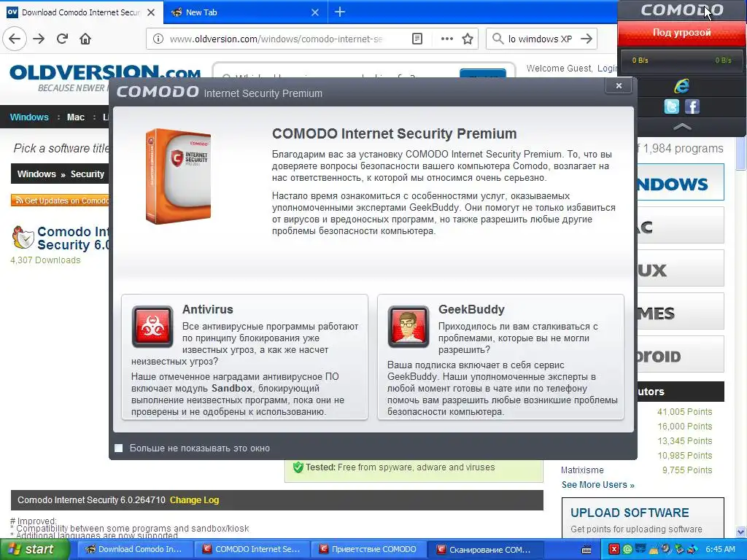
Task: Click the on-screen keyboard taskbar icon
Action: pyautogui.click(x=587, y=550)
